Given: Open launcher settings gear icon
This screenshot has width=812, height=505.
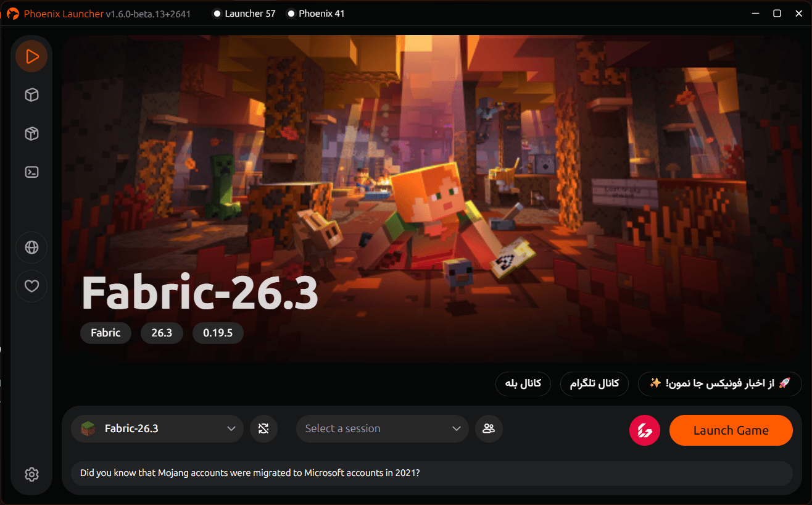Looking at the screenshot, I should click(32, 474).
